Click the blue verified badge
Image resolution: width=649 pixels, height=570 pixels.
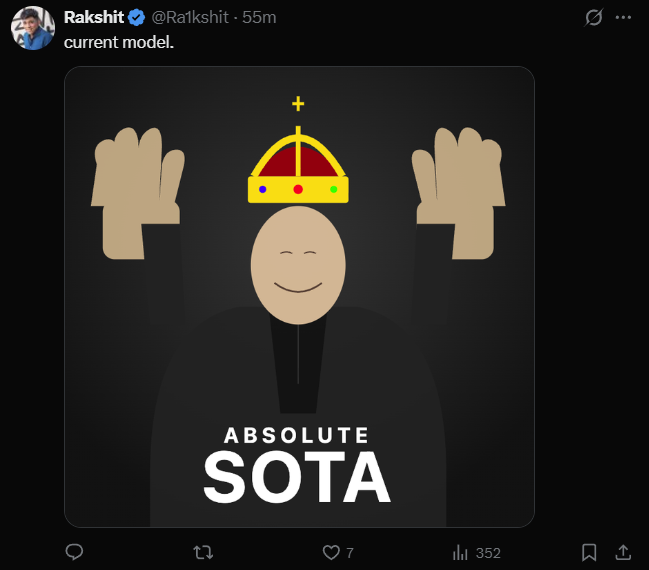[137, 18]
